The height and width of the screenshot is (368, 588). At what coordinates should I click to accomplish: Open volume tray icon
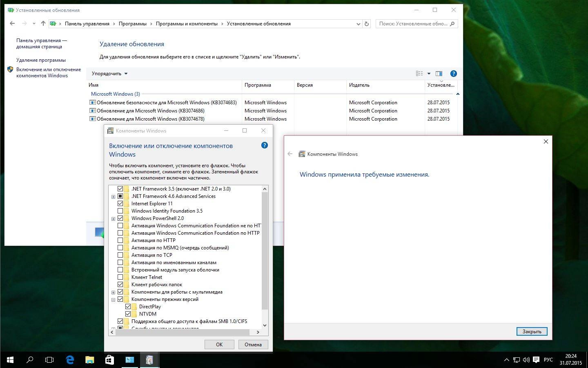[526, 360]
